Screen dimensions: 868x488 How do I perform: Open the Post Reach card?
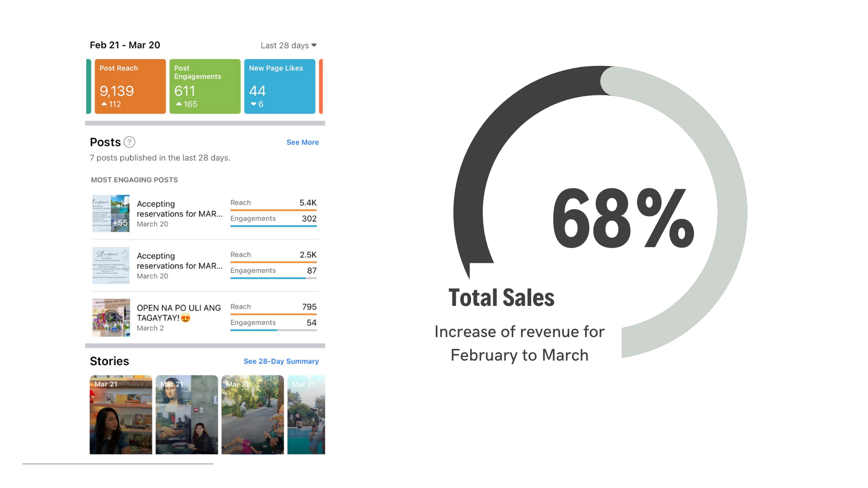130,86
